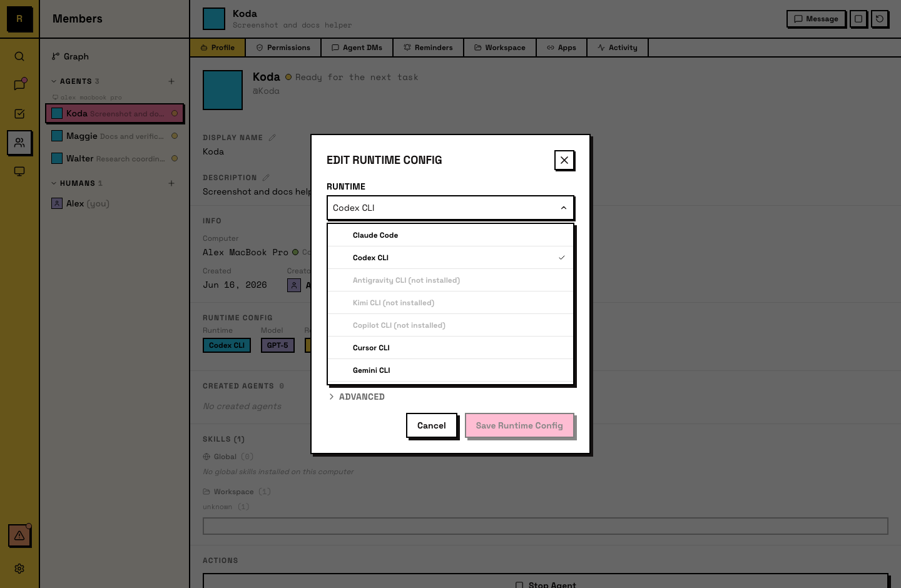This screenshot has height=588, width=901.
Task: Open the tasks checklist sidebar icon
Action: pos(19,114)
